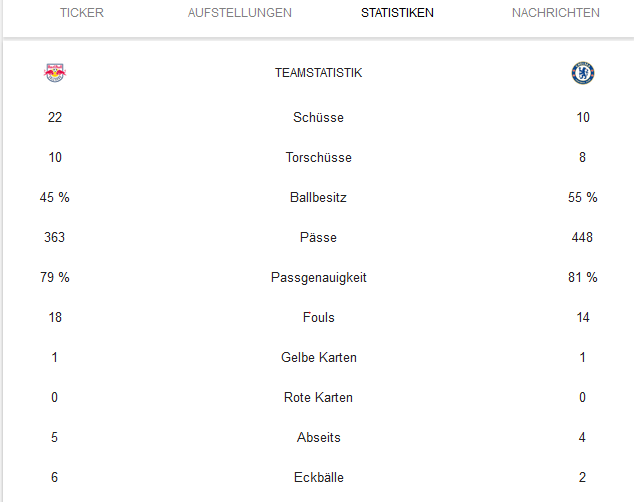Click the Chelsea team crest
This screenshot has height=502, width=634.
(x=583, y=73)
